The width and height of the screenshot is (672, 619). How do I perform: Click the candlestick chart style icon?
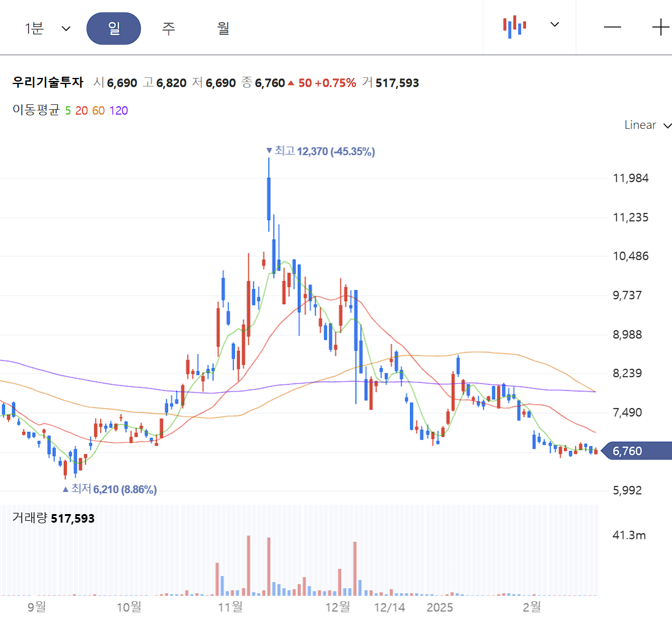point(514,25)
